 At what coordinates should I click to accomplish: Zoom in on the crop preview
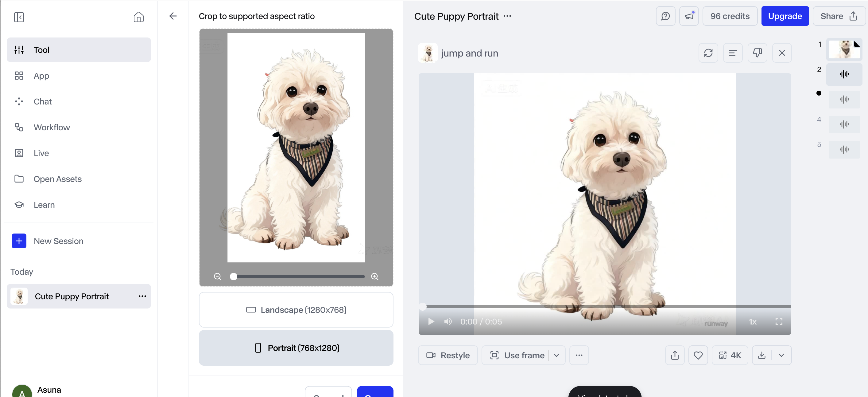[375, 277]
